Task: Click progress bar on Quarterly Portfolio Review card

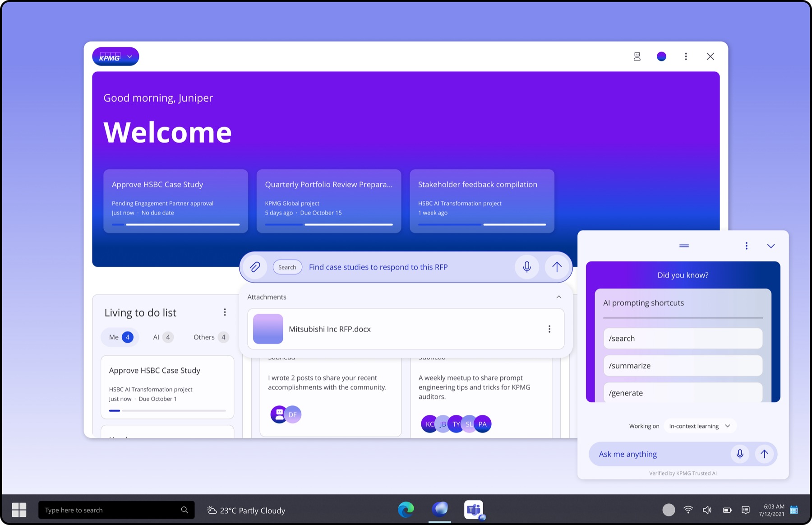Action: click(x=328, y=224)
